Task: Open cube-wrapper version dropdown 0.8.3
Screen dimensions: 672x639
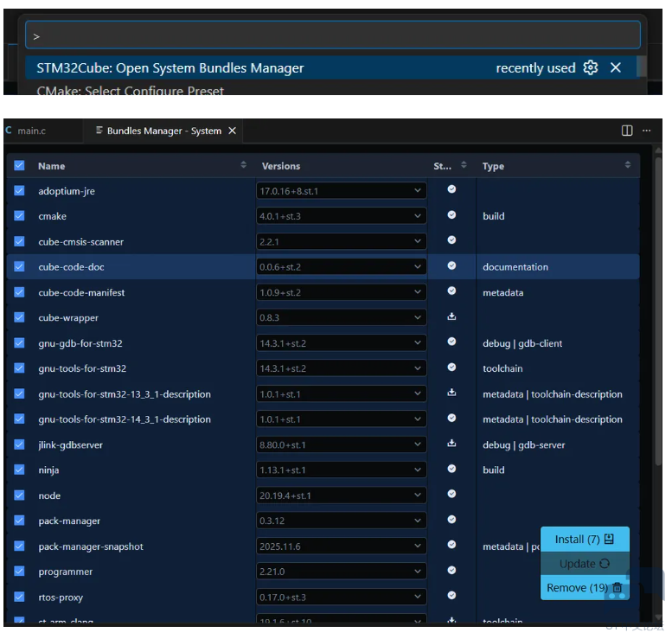Action: (341, 317)
